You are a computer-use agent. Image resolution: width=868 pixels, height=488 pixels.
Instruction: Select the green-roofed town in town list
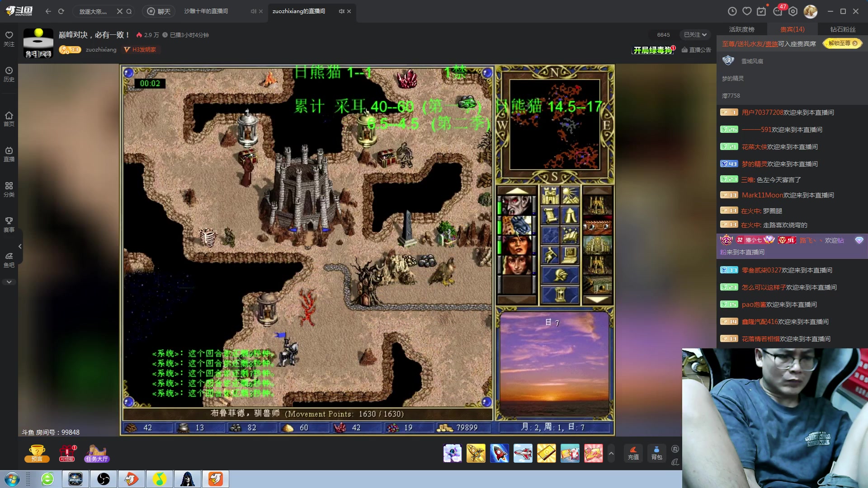(597, 245)
